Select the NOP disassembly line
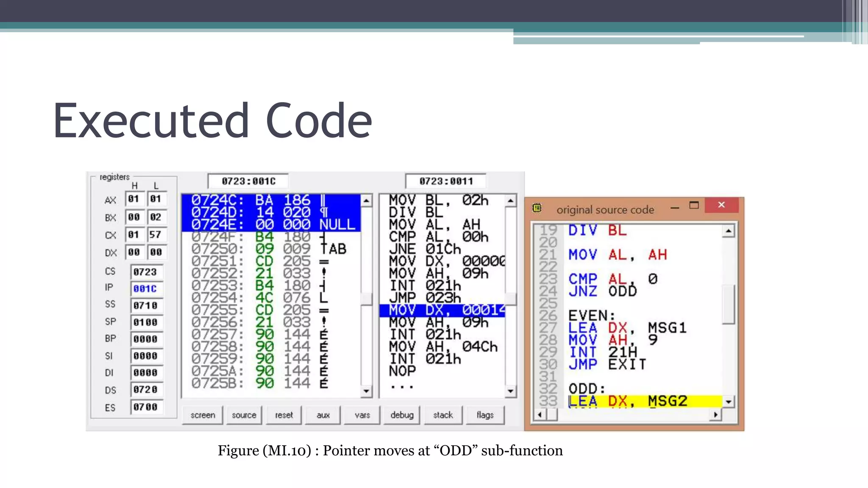Viewport: 868px width, 488px height. click(442, 371)
